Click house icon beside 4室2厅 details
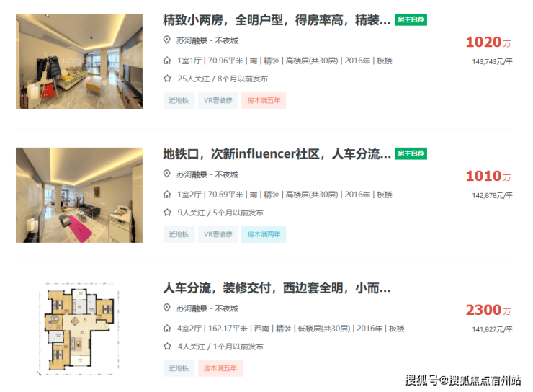The image size is (533, 392). coord(167,329)
